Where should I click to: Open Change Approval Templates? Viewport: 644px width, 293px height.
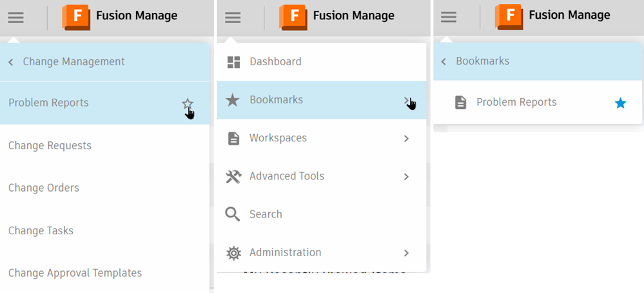tap(75, 273)
